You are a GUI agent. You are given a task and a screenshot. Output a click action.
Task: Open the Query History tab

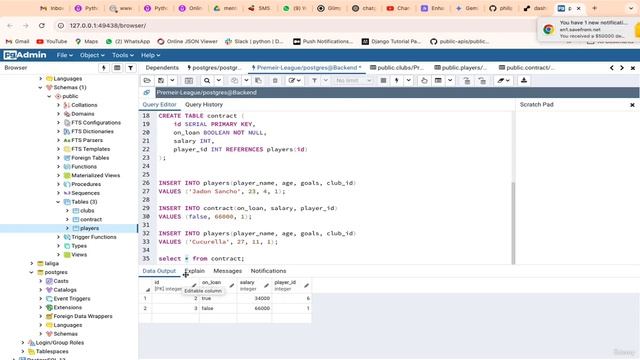pos(204,104)
